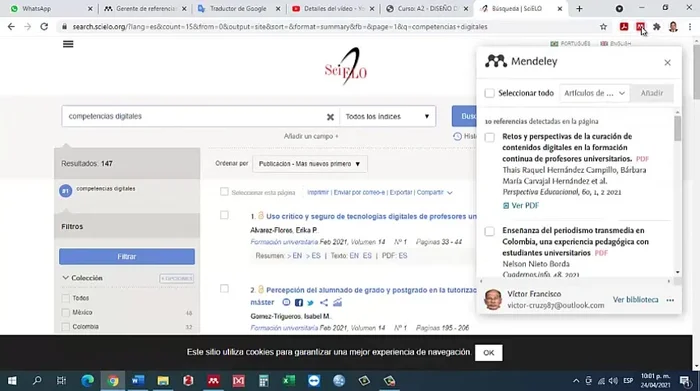Check the box for result 1
Image resolution: width=700 pixels, height=391 pixels.
224,215
